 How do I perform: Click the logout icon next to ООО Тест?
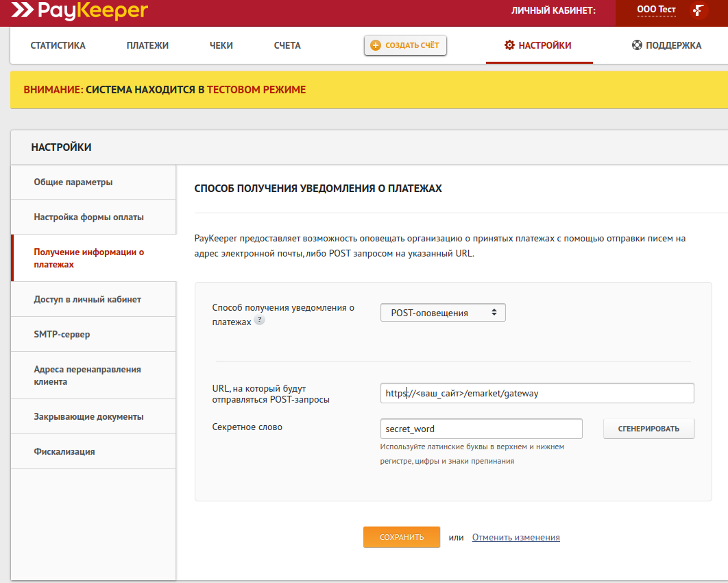699,11
